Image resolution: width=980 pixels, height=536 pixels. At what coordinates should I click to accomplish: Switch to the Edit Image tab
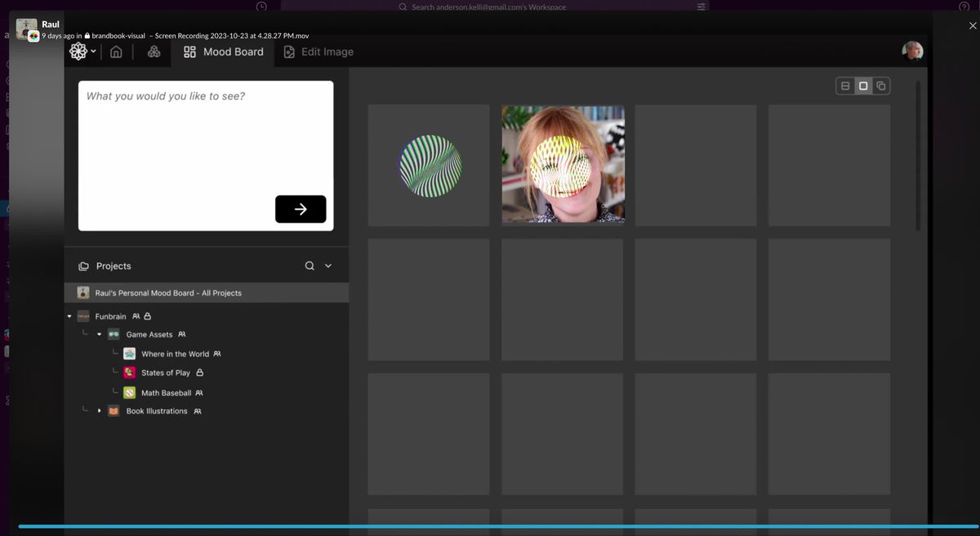click(x=318, y=51)
